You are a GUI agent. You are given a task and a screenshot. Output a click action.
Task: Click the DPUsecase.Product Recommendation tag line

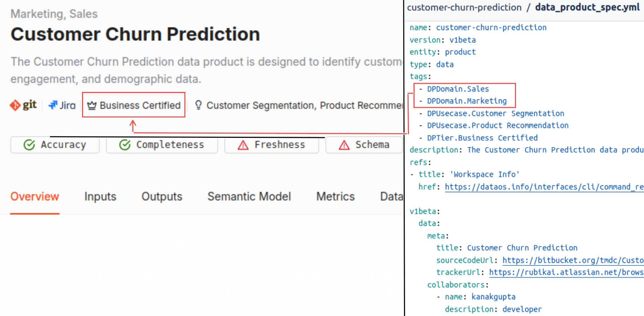(494, 125)
